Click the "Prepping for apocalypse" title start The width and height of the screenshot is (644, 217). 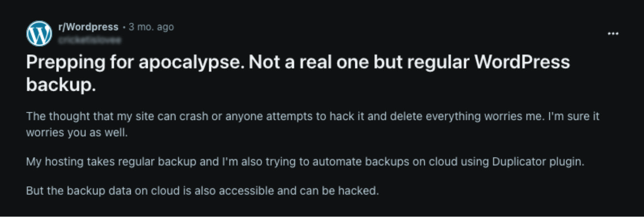click(x=65, y=62)
